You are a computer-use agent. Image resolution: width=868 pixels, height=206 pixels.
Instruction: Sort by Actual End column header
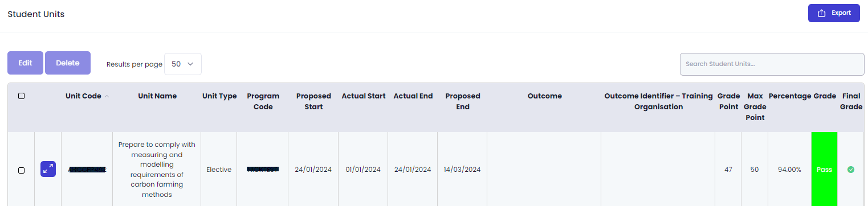pyautogui.click(x=413, y=96)
